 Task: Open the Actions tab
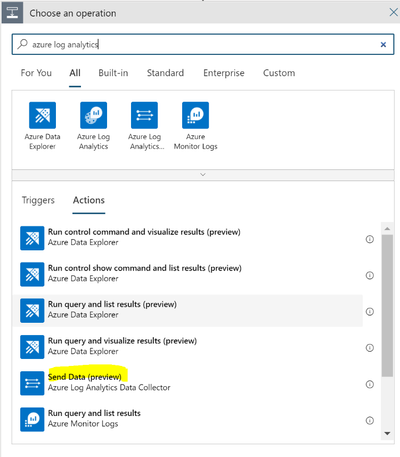point(89,200)
